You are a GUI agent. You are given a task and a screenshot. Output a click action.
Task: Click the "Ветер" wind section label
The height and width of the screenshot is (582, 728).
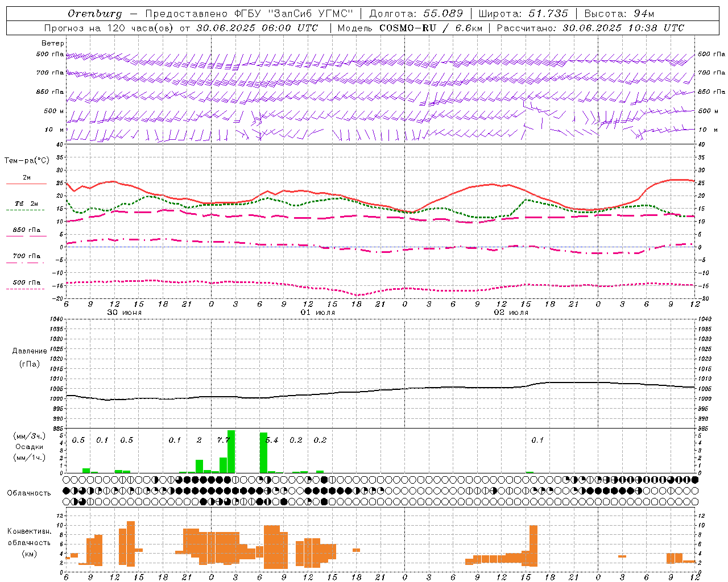tap(53, 43)
